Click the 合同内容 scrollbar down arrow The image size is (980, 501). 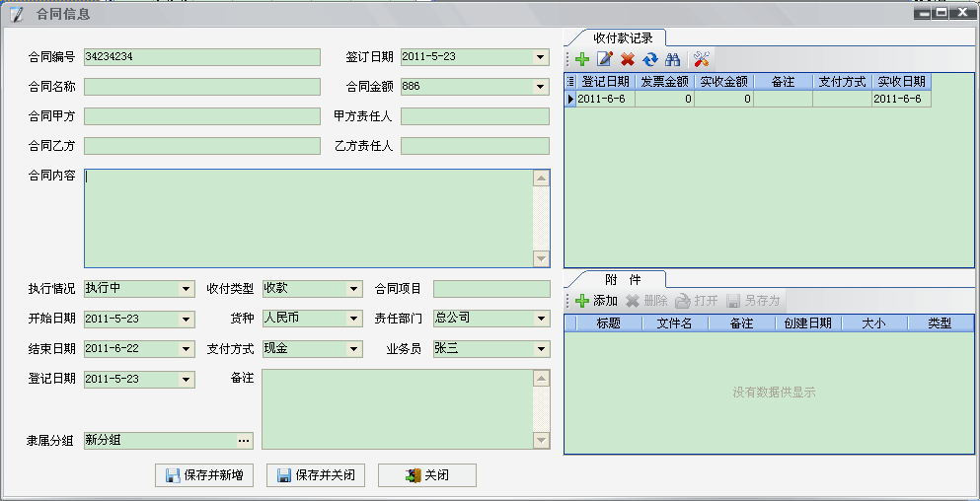click(x=541, y=258)
